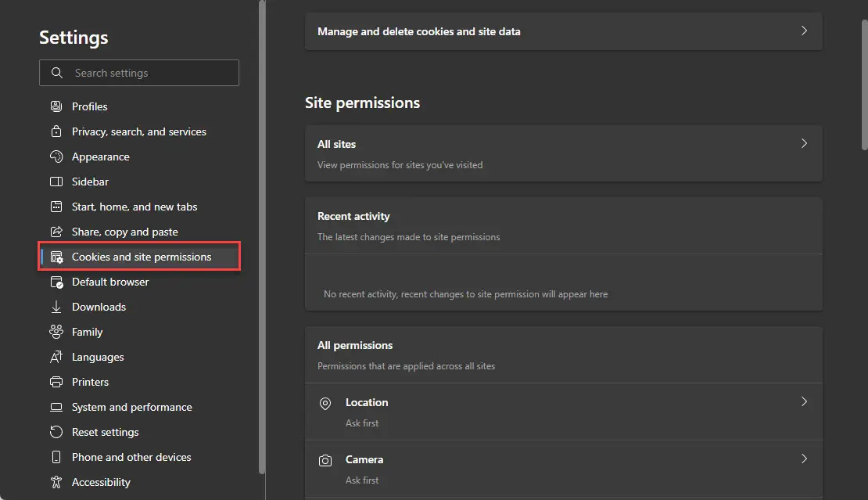Screen dimensions: 868x500
Task: Click the Accessibility icon
Action: coord(56,482)
